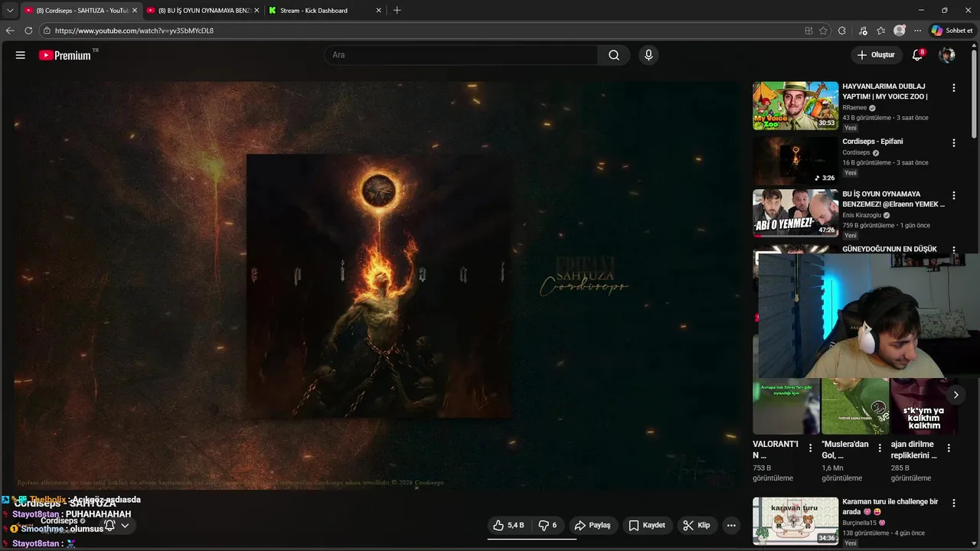
Task: Open the Cordiseps channel name link
Action: (x=60, y=520)
